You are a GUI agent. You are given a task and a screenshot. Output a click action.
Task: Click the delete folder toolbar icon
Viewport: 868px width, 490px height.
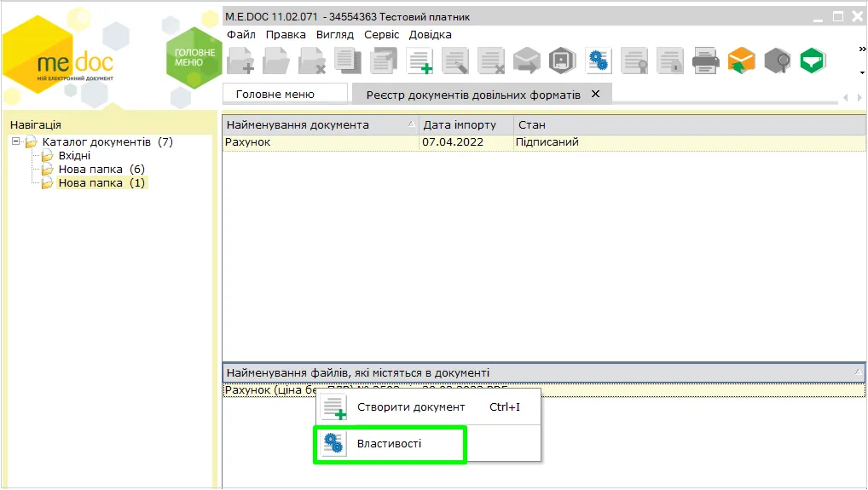[x=312, y=61]
